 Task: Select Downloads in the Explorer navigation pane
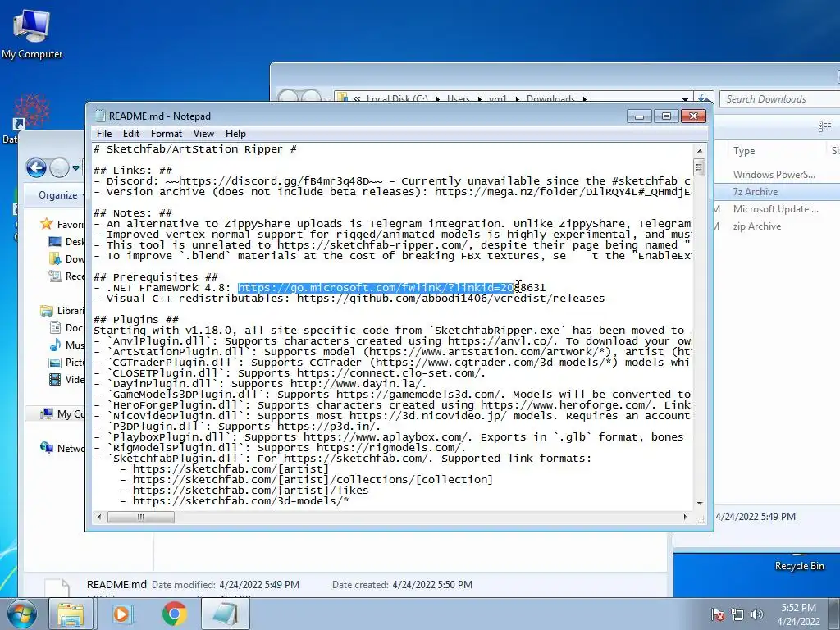[x=66, y=258]
